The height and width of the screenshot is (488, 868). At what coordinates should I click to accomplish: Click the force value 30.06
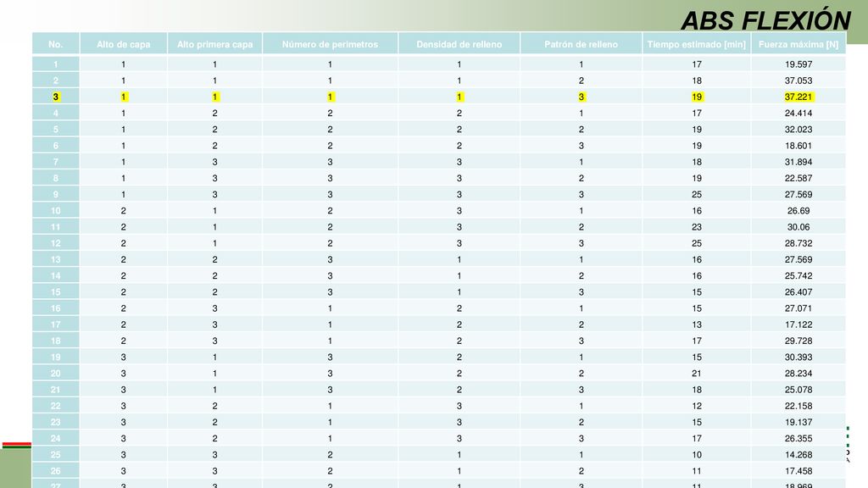point(798,227)
